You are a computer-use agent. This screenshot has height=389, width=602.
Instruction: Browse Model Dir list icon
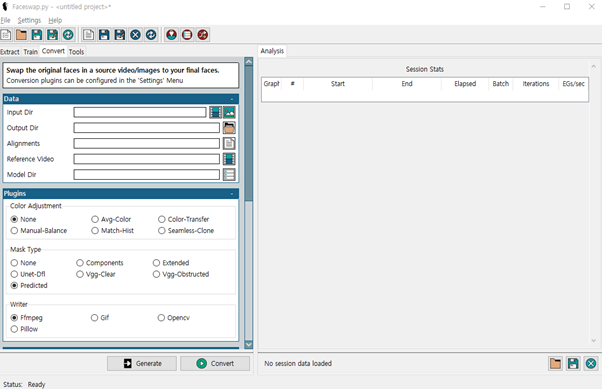pos(229,175)
